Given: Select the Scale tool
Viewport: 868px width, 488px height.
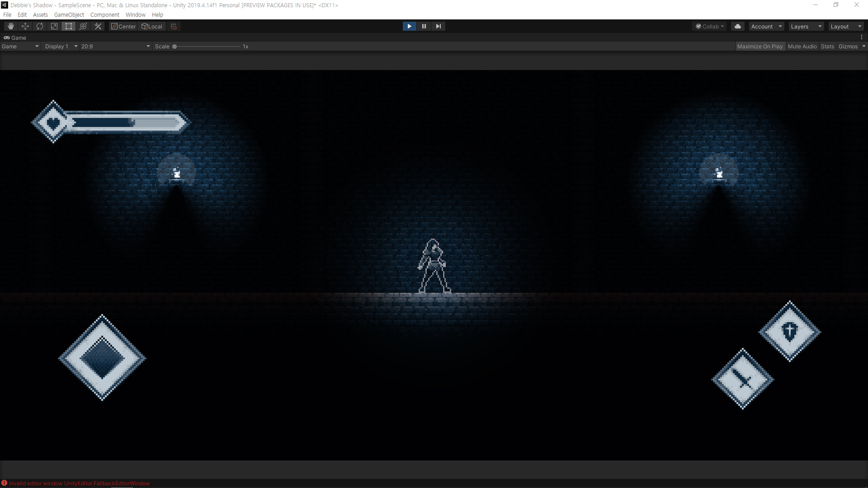Looking at the screenshot, I should click(x=54, y=26).
